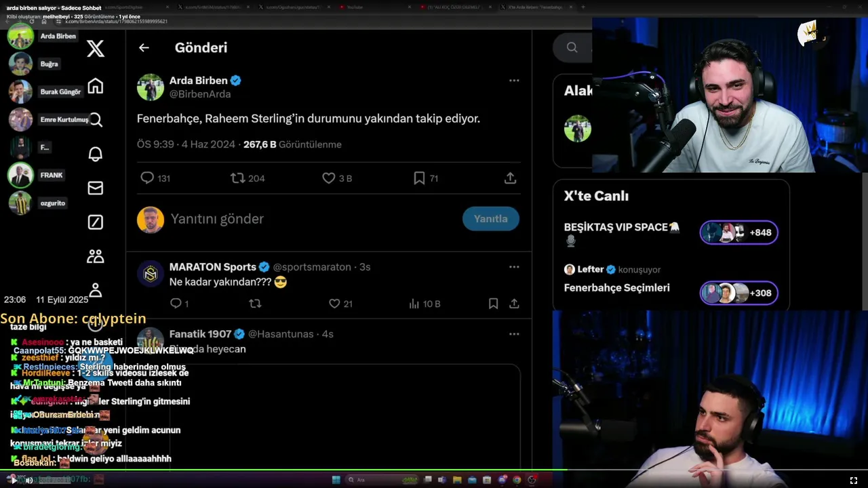Reload the browser page

(x=32, y=22)
